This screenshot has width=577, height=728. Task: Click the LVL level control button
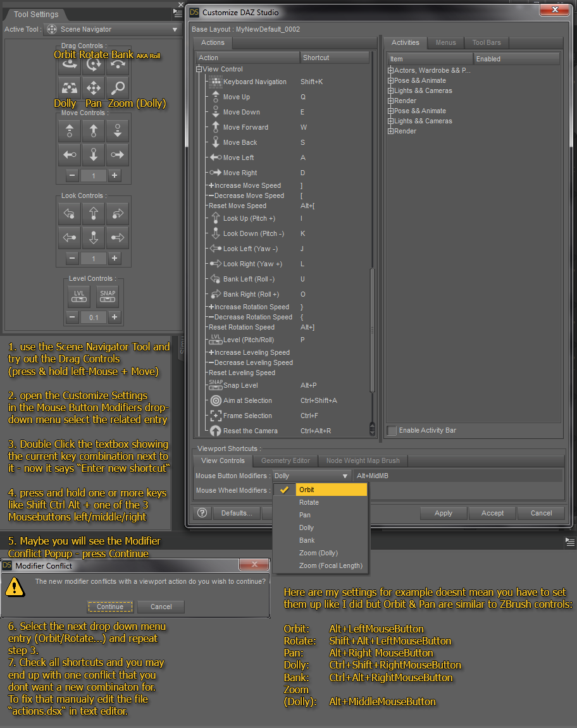(79, 297)
